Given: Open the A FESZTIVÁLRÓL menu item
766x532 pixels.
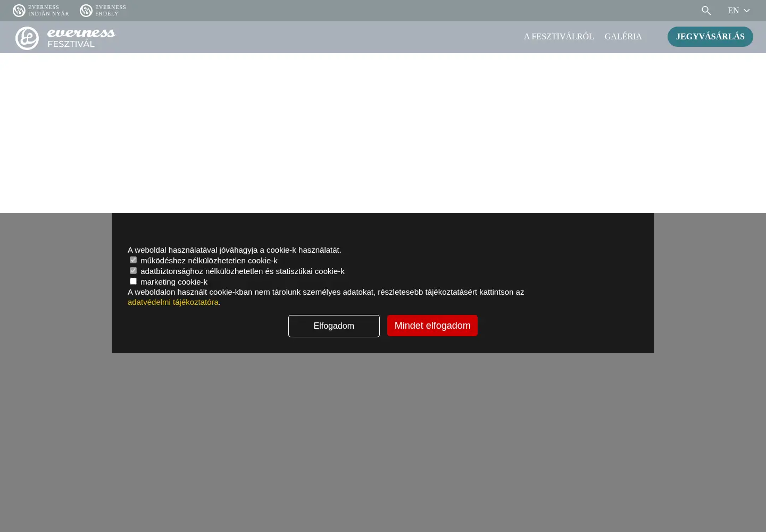Looking at the screenshot, I should (x=559, y=37).
